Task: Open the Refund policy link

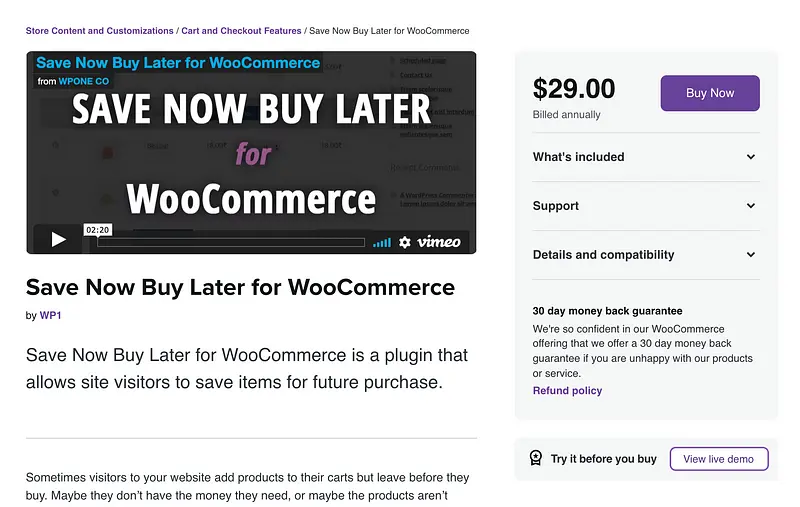Action: coord(567,391)
